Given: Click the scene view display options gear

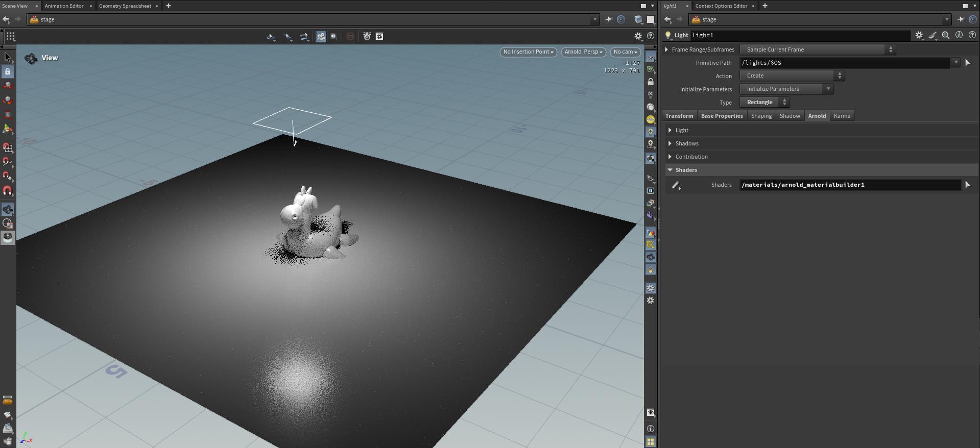Looking at the screenshot, I should coord(638,36).
